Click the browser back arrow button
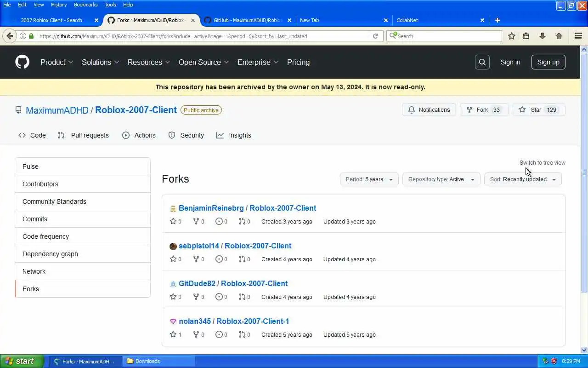 (10, 36)
